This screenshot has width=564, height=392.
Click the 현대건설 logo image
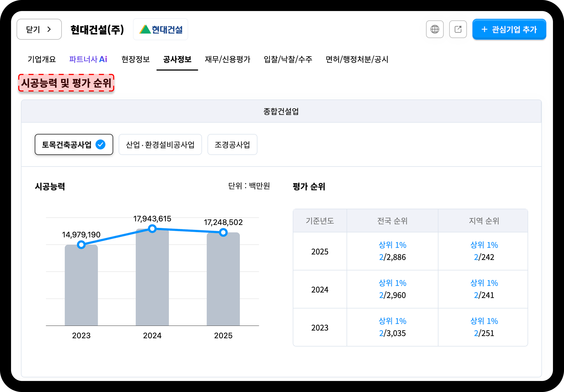[161, 29]
